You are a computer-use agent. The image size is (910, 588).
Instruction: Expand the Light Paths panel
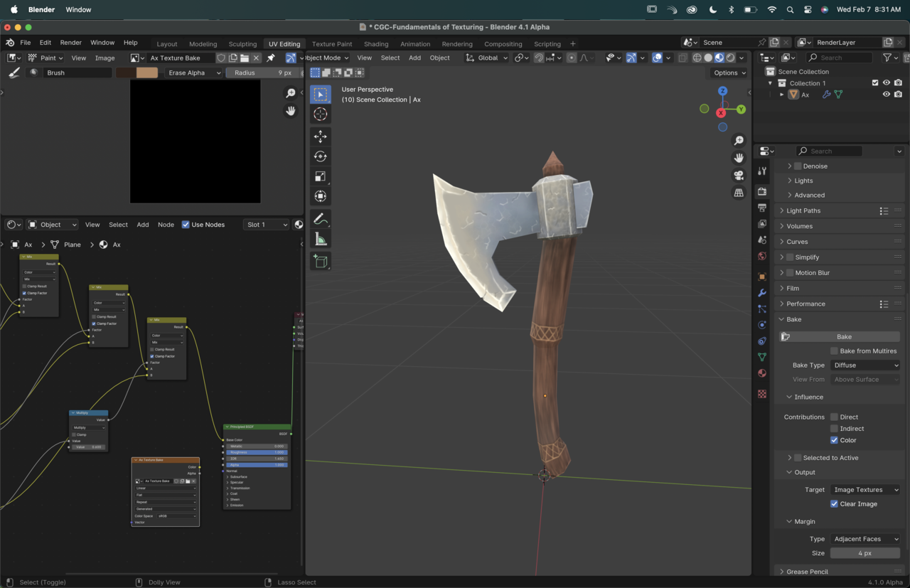tap(803, 210)
